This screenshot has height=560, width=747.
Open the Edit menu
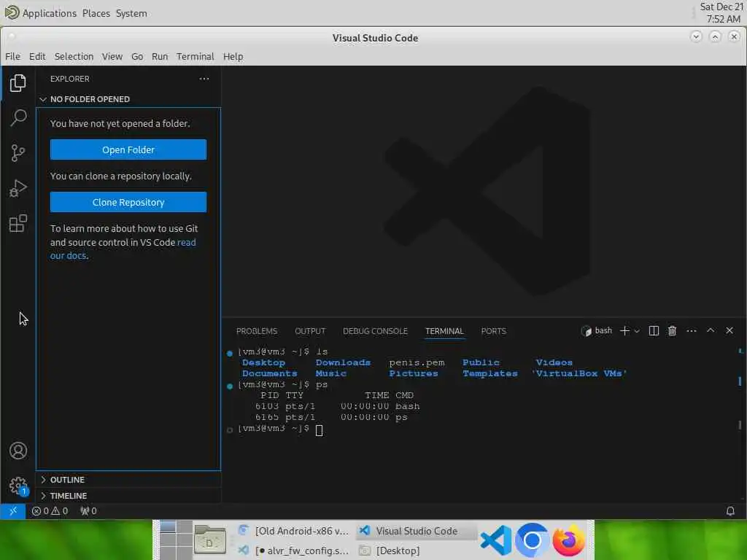point(37,56)
